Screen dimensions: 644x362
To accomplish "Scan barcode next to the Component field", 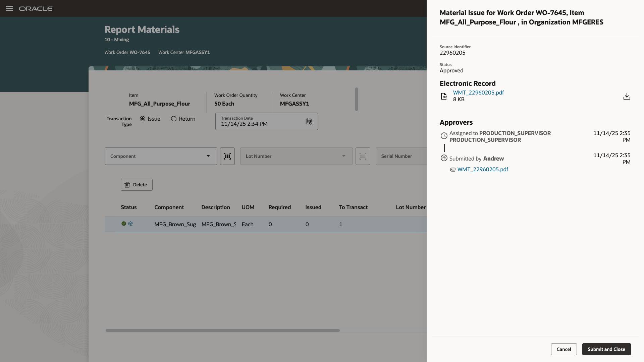I will click(x=227, y=156).
